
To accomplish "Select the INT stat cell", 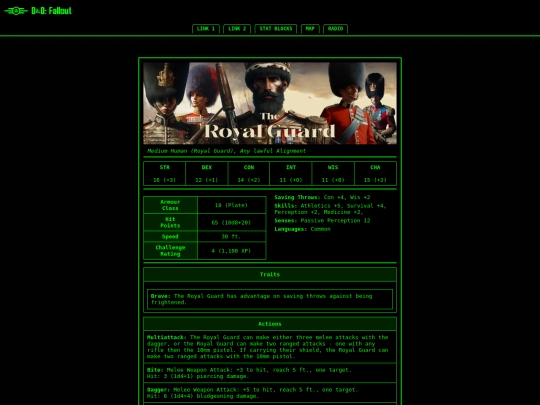I will pyautogui.click(x=291, y=174).
